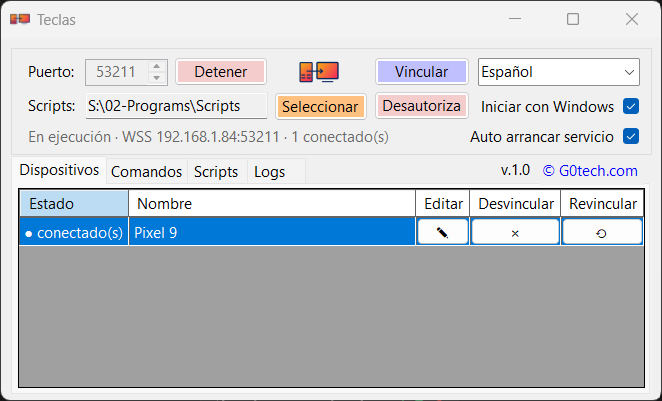Click the Teclas title bar app icon
662x401 pixels.
click(x=20, y=19)
